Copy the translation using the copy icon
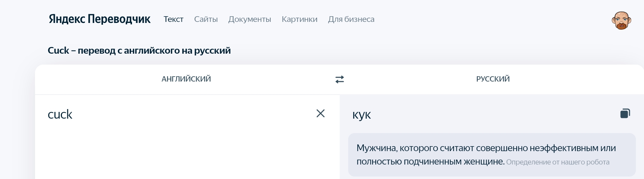Viewport: 644px width, 179px height. (625, 113)
